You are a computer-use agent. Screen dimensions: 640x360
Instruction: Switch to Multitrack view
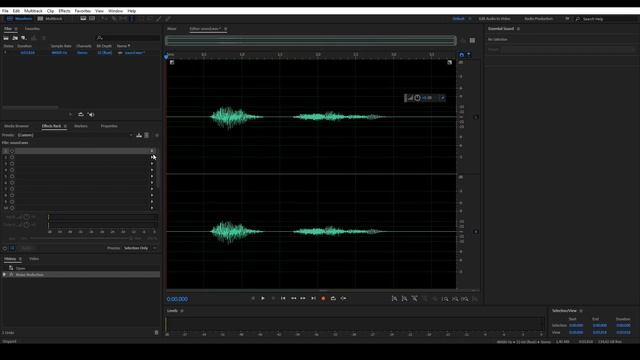(50, 19)
